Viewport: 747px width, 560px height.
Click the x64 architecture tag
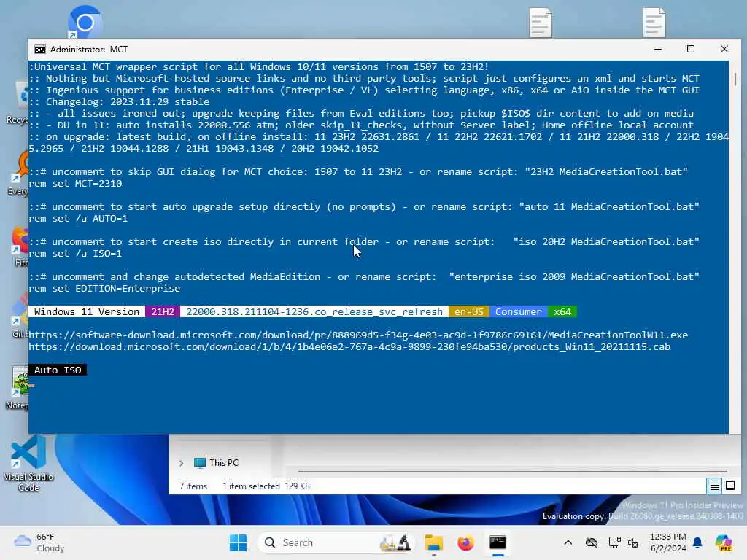point(562,312)
